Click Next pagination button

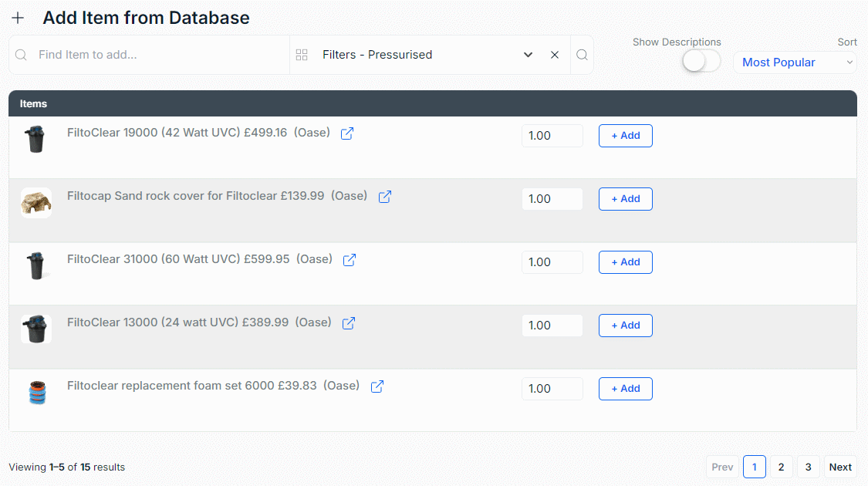tap(840, 467)
